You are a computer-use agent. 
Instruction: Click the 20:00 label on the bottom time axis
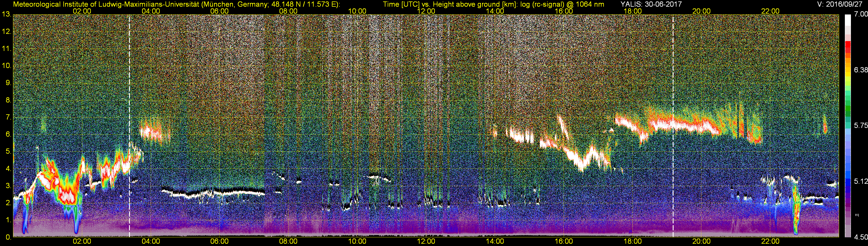pos(702,242)
